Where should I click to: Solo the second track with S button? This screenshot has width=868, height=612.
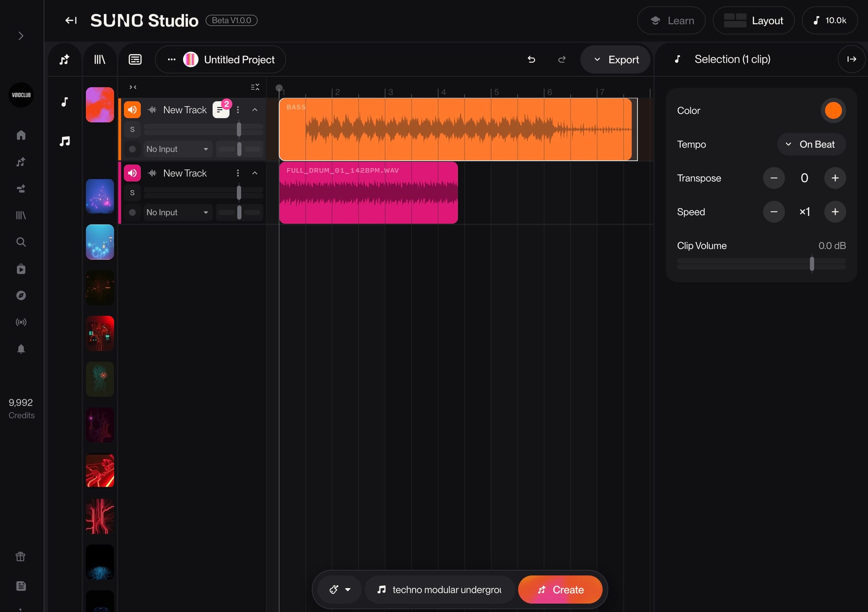coord(132,193)
